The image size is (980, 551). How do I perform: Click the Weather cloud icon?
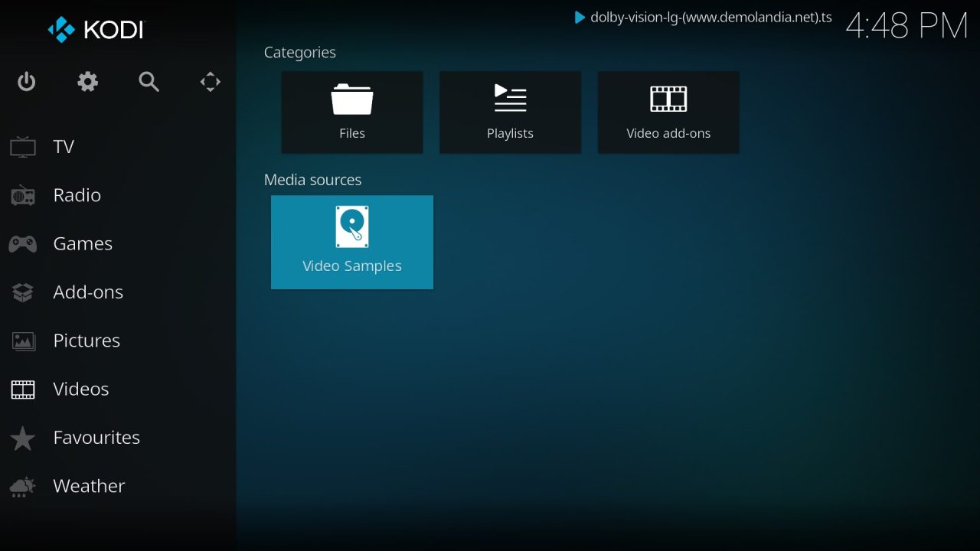point(22,486)
